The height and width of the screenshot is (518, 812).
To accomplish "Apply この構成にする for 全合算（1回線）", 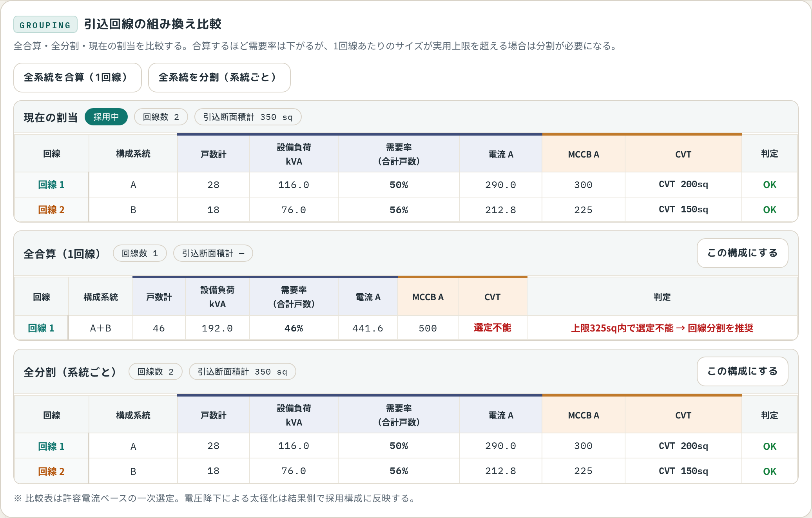I will [x=742, y=253].
